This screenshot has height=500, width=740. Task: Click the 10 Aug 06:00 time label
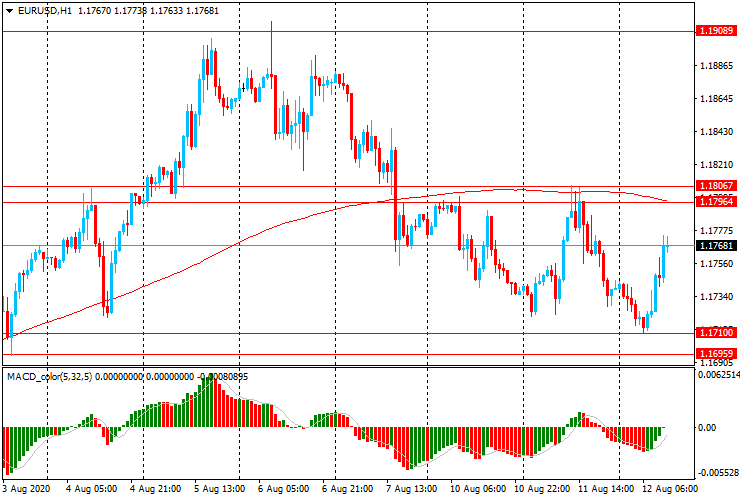tap(478, 489)
